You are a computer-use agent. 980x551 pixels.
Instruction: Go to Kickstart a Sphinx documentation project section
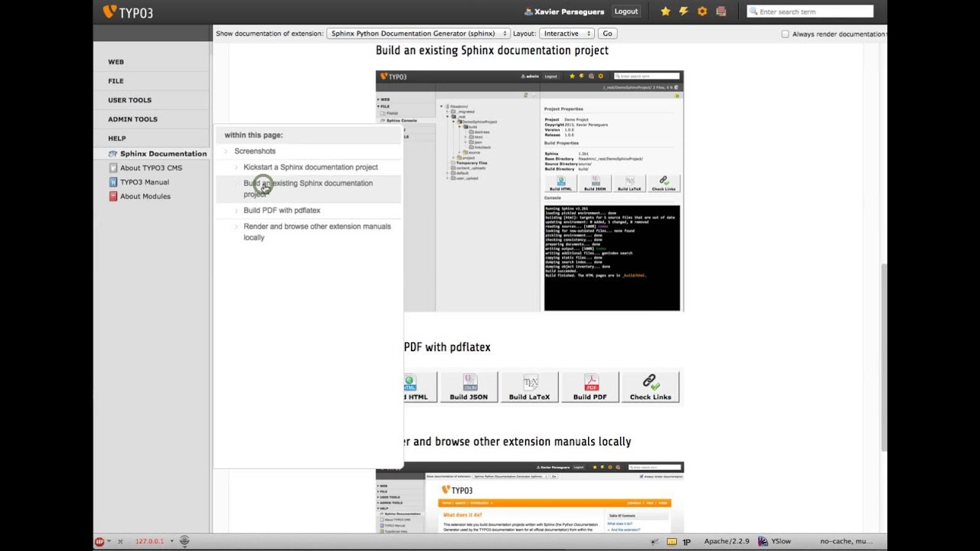311,167
